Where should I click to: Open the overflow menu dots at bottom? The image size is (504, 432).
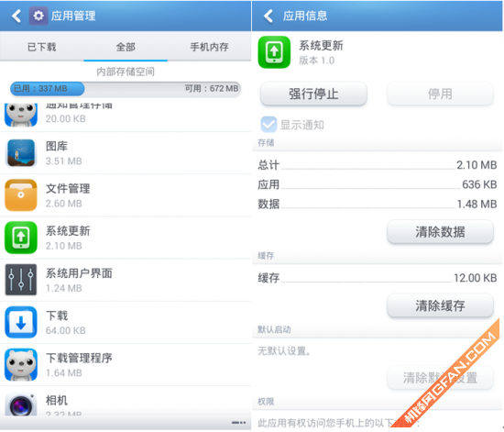pos(239,423)
